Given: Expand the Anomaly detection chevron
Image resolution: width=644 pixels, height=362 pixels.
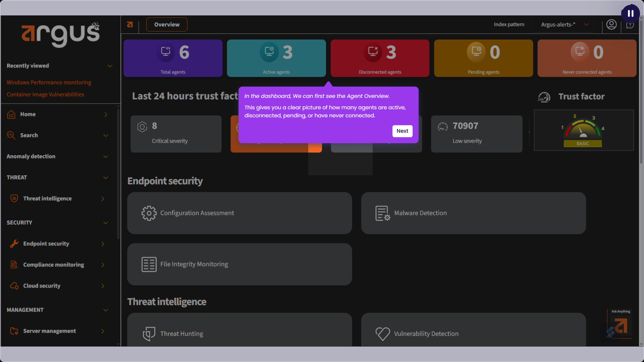Looking at the screenshot, I should tap(106, 157).
